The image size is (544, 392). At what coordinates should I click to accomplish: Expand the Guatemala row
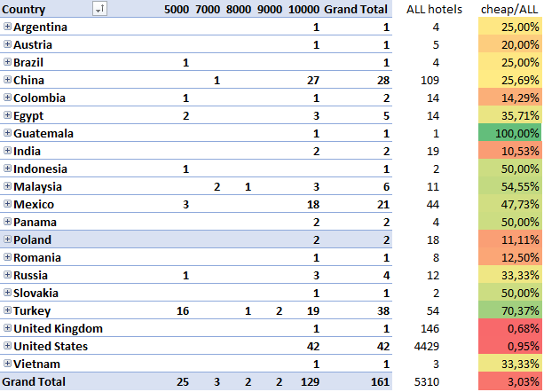pos(7,132)
